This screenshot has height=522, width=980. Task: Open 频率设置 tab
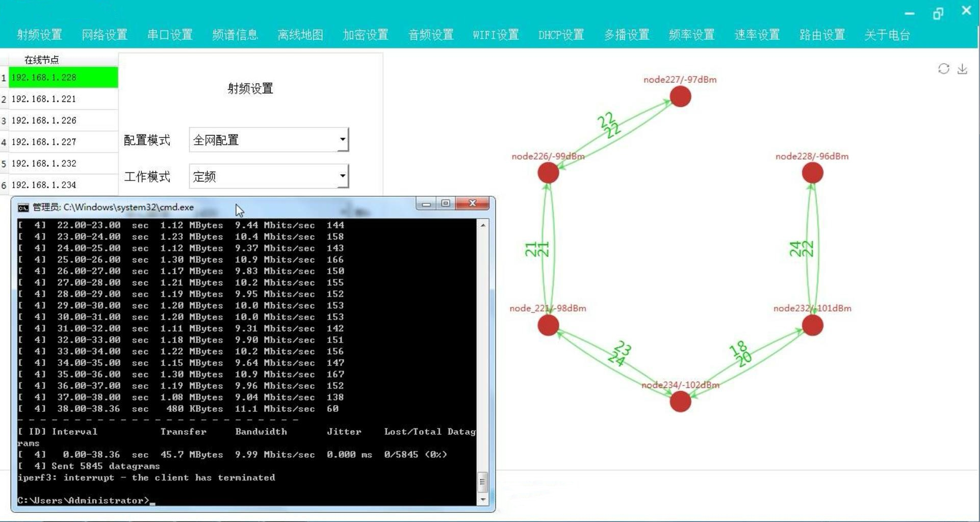(x=692, y=35)
